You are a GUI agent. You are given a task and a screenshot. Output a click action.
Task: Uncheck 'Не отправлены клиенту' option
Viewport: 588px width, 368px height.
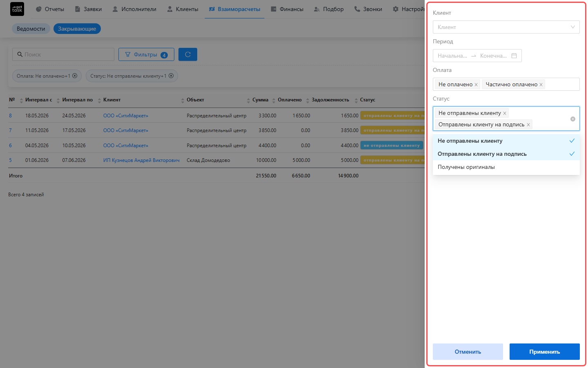[506, 141]
